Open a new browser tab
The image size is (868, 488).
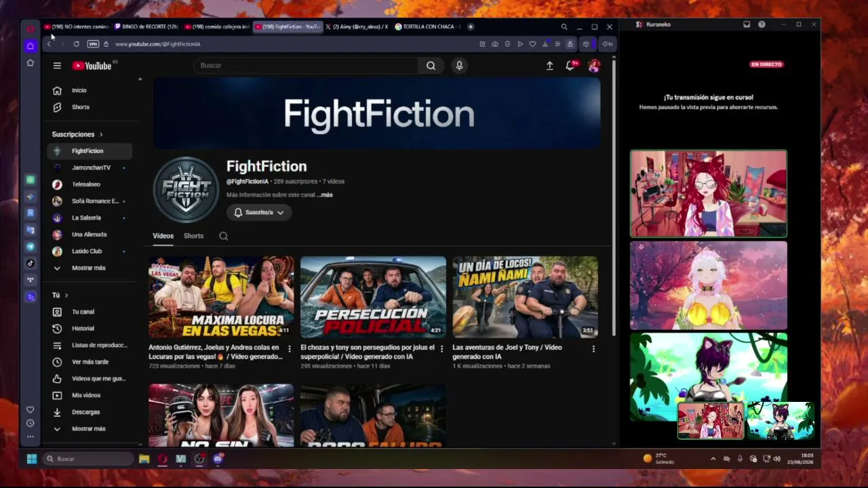click(471, 27)
